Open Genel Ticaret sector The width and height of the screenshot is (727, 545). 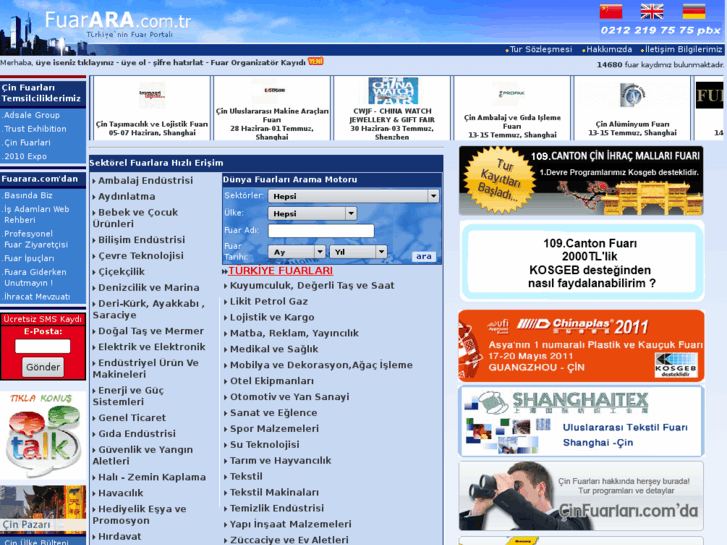pos(132,417)
